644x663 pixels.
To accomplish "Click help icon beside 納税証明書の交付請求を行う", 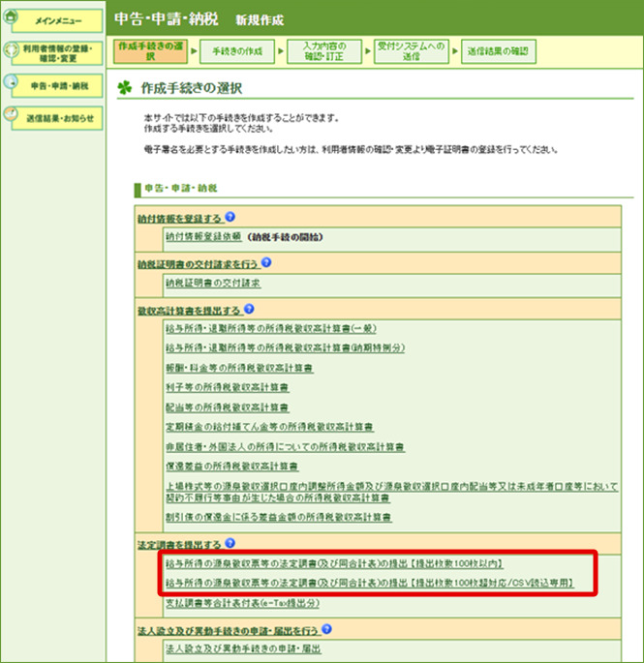I will [x=265, y=262].
